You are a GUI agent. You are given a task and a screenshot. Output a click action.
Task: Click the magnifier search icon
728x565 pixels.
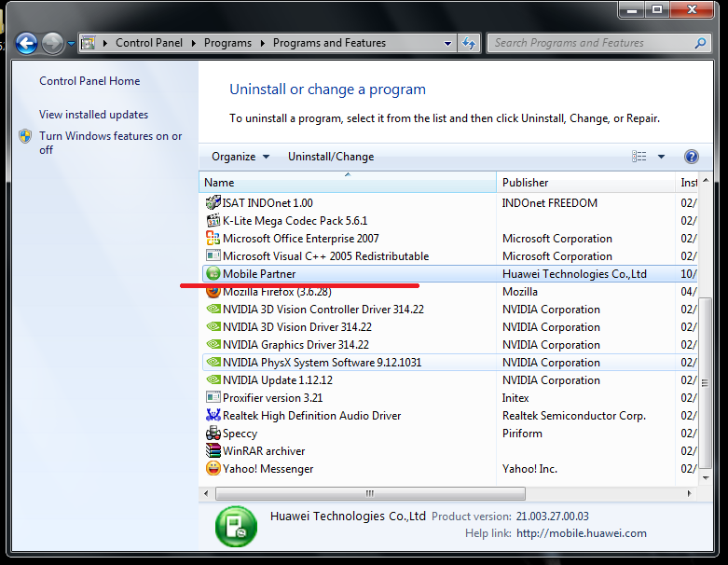(700, 43)
